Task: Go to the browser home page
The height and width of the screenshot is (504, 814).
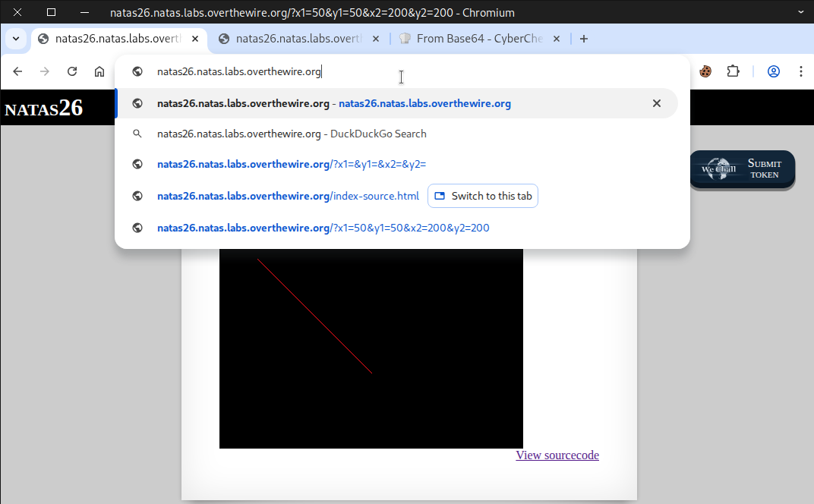Action: click(x=99, y=71)
